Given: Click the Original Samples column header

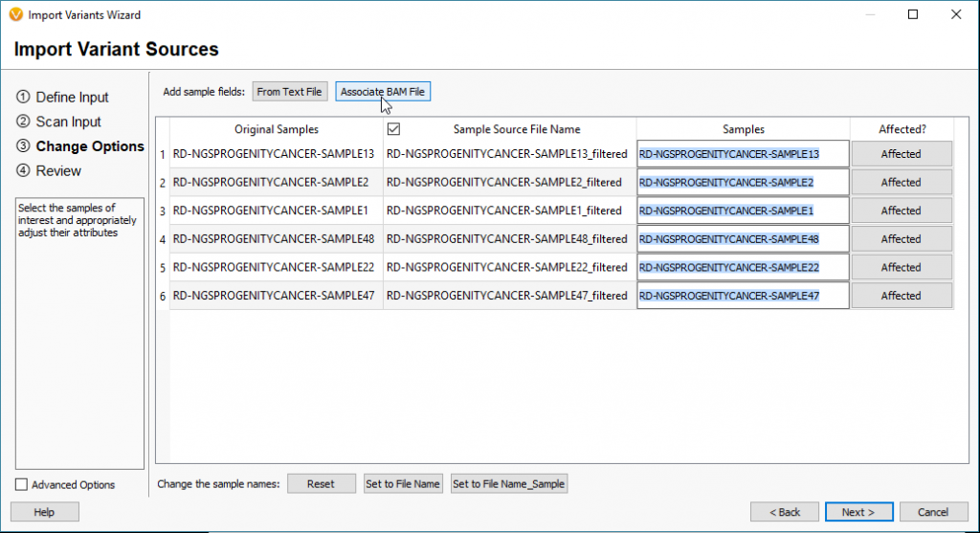Looking at the screenshot, I should coord(277,129).
